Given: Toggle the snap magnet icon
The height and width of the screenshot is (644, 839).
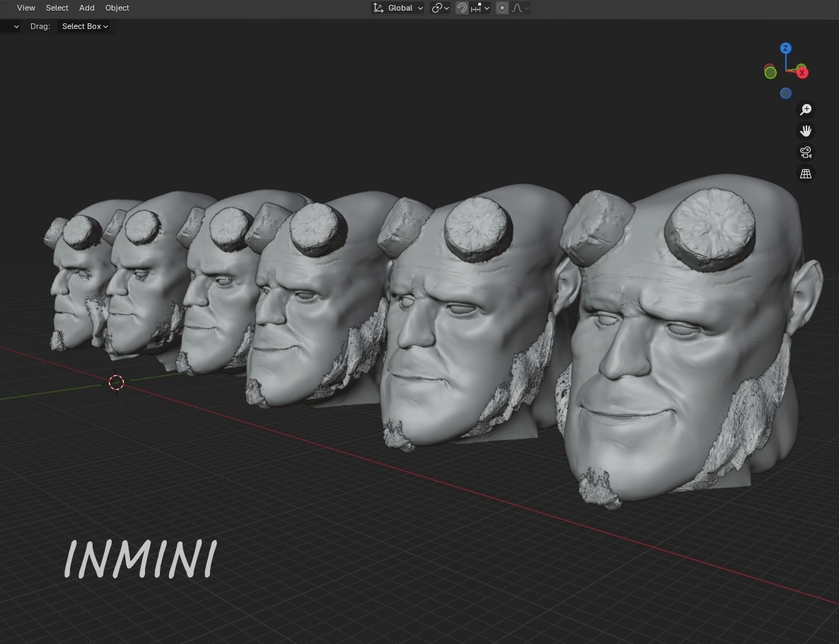Looking at the screenshot, I should pyautogui.click(x=462, y=8).
